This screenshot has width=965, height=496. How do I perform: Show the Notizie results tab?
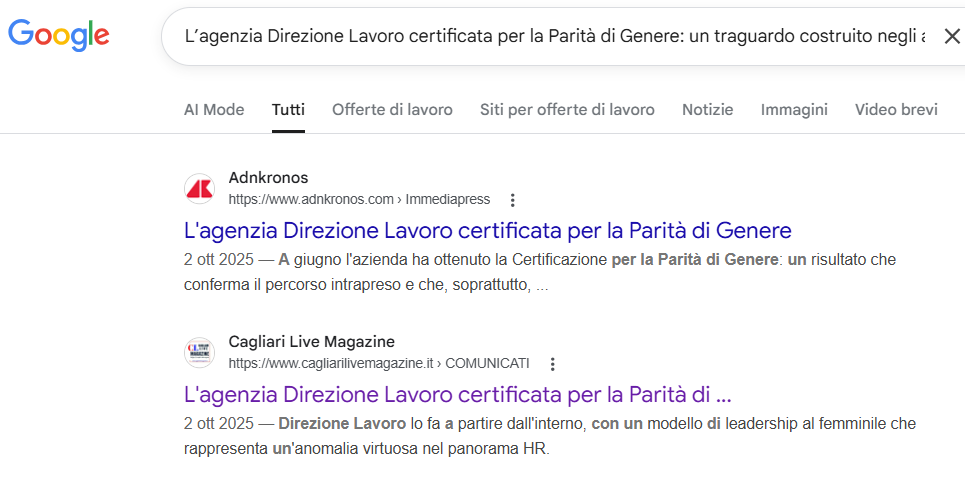(x=707, y=110)
